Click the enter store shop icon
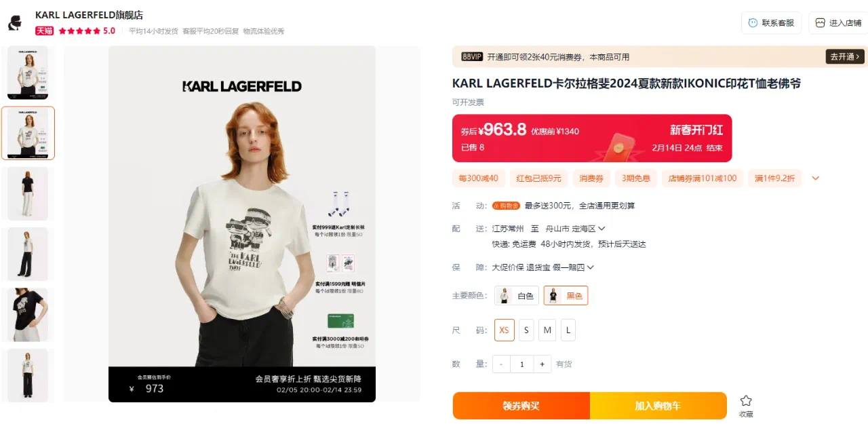 820,22
